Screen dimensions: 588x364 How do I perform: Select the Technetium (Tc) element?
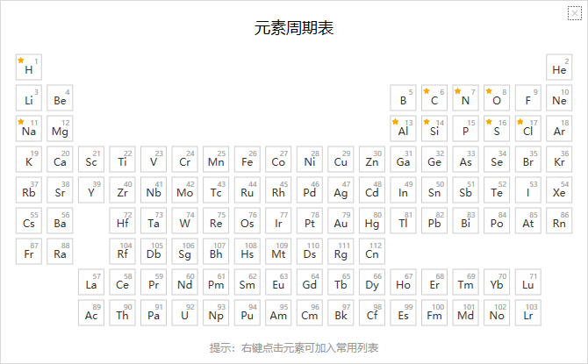(216, 190)
